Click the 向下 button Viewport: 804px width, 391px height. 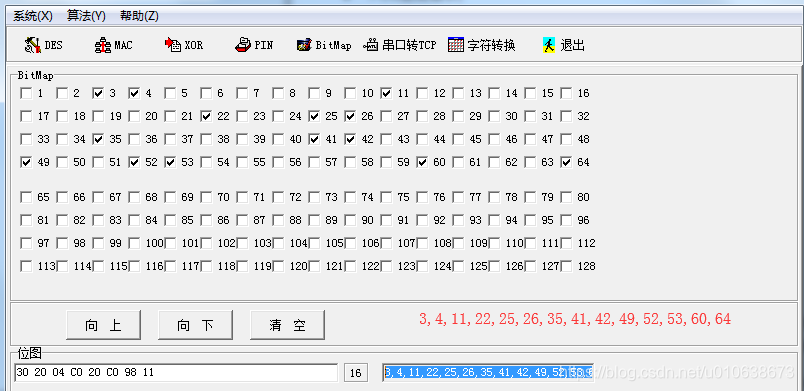click(195, 324)
